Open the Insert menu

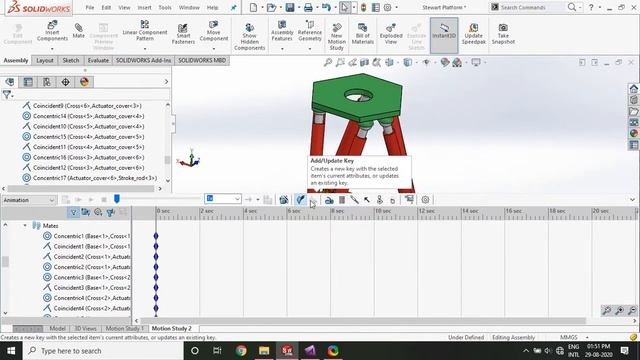coord(144,7)
